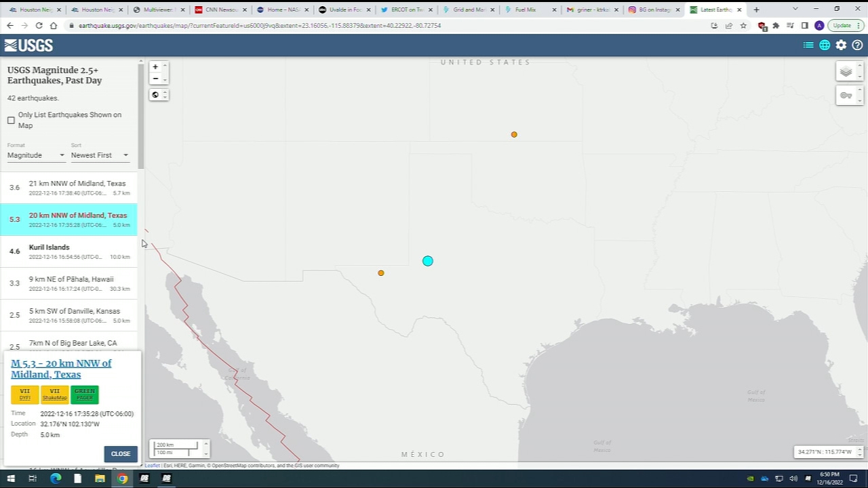Open Windows Start menu

tap(11, 479)
